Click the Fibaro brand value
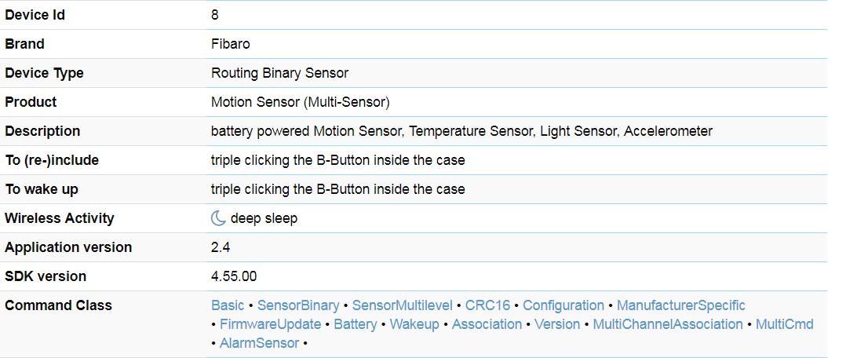The height and width of the screenshot is (358, 868). tap(231, 44)
